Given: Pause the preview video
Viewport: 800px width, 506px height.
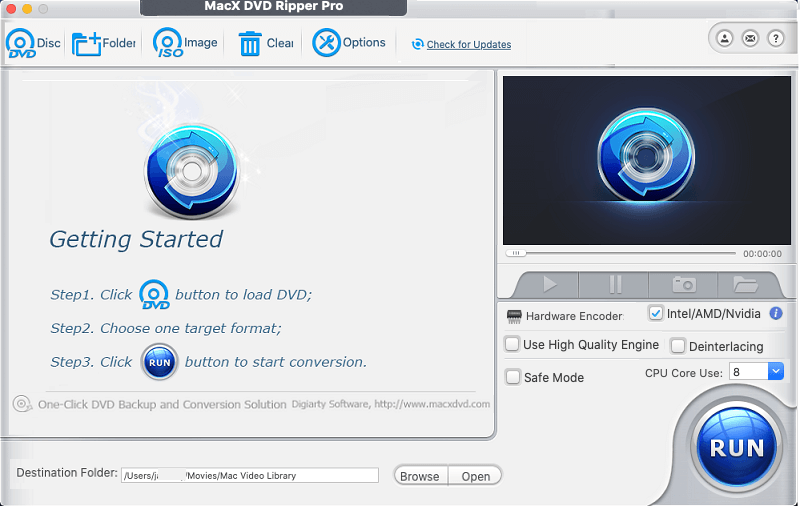Looking at the screenshot, I should 615,285.
